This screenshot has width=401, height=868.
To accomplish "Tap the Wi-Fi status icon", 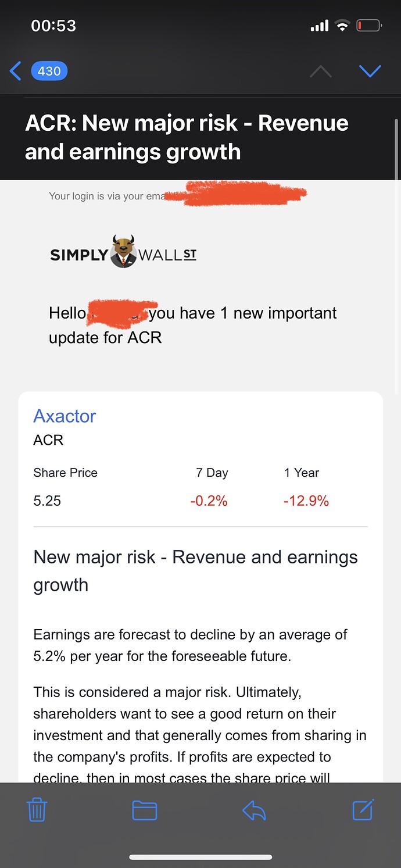I will [342, 26].
